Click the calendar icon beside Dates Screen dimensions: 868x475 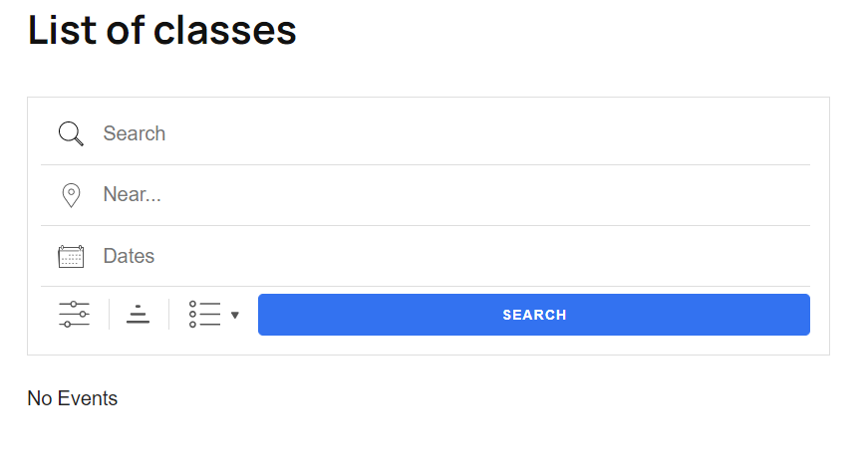coord(71,257)
